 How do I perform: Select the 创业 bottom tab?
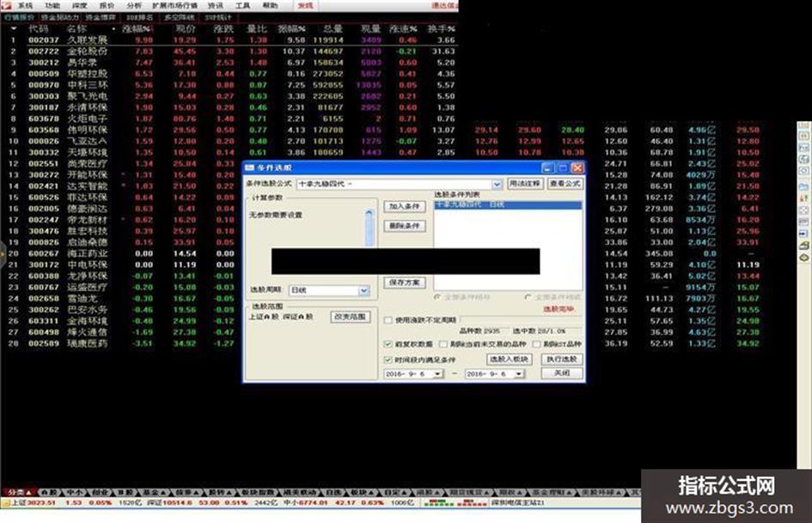pos(101,492)
